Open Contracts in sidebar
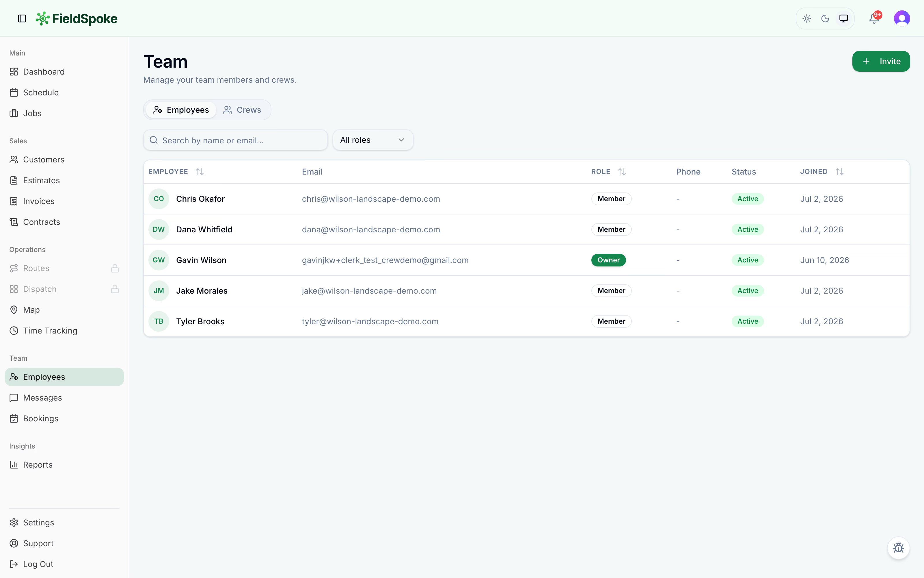924x578 pixels. (x=64, y=222)
